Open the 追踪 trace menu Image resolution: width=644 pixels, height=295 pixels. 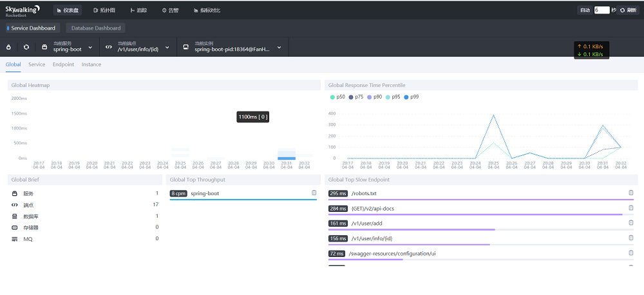click(x=138, y=10)
